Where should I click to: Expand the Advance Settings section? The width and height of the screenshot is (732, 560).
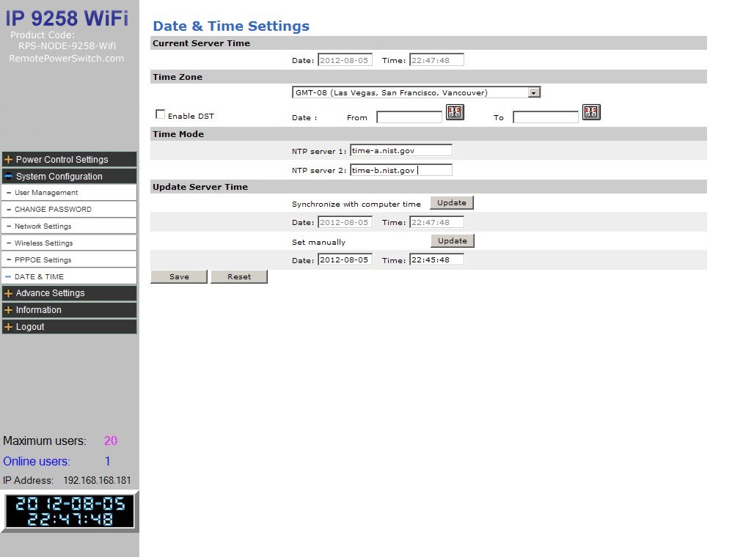point(69,293)
